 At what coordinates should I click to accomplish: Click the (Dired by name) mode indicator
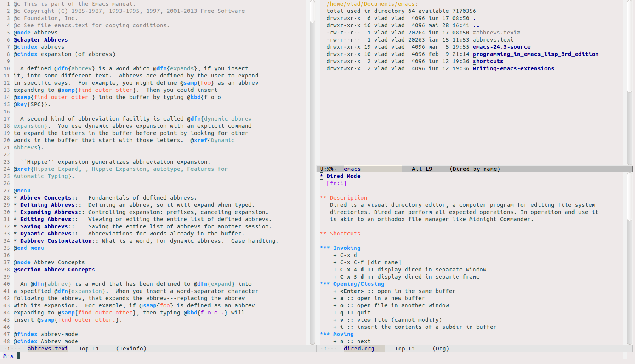[x=475, y=169]
